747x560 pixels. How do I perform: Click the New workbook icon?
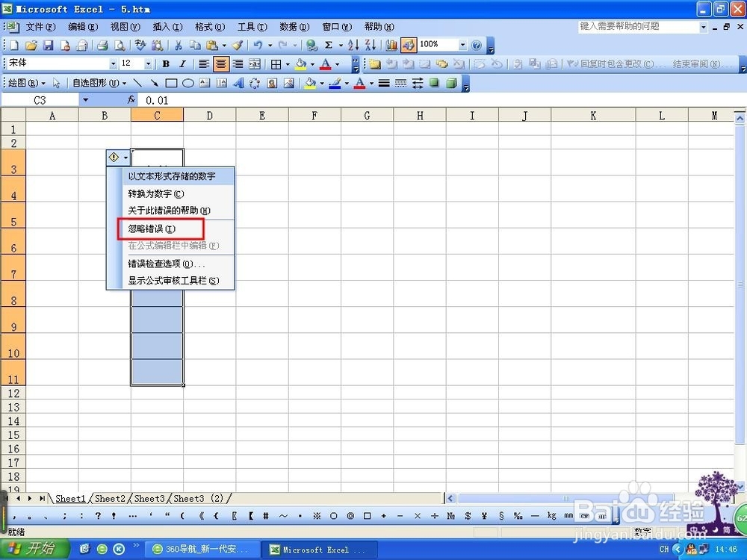click(14, 46)
